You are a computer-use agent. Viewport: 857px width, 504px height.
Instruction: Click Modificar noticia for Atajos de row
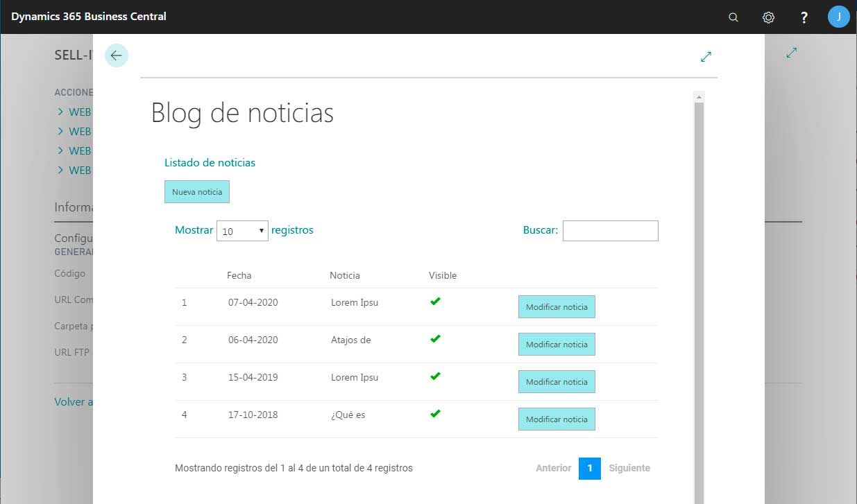tap(557, 345)
